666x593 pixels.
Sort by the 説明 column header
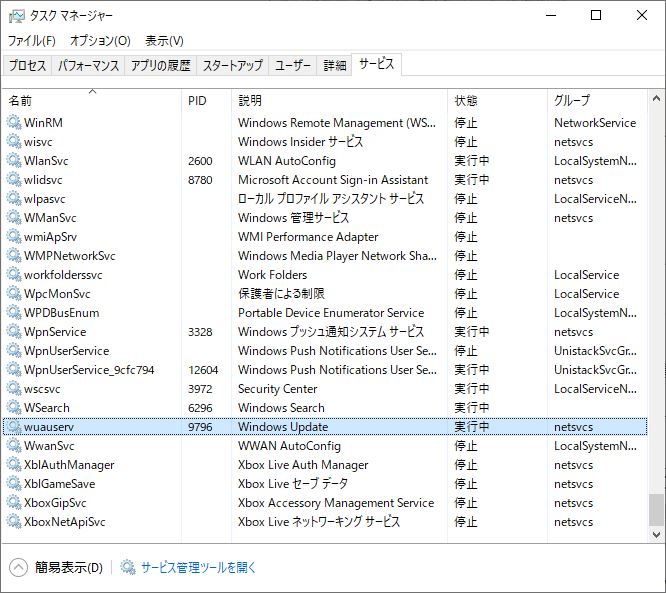(x=339, y=101)
